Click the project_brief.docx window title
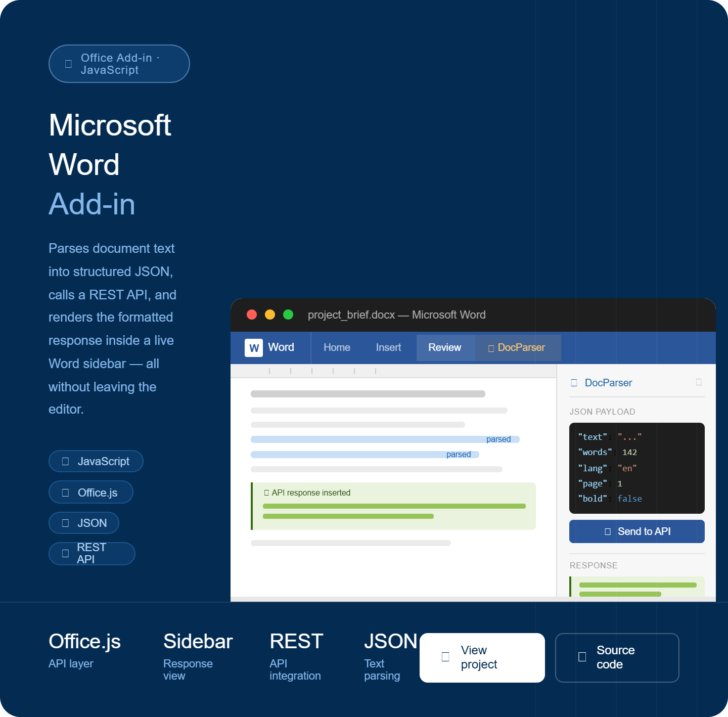The image size is (728, 717). pyautogui.click(x=396, y=315)
